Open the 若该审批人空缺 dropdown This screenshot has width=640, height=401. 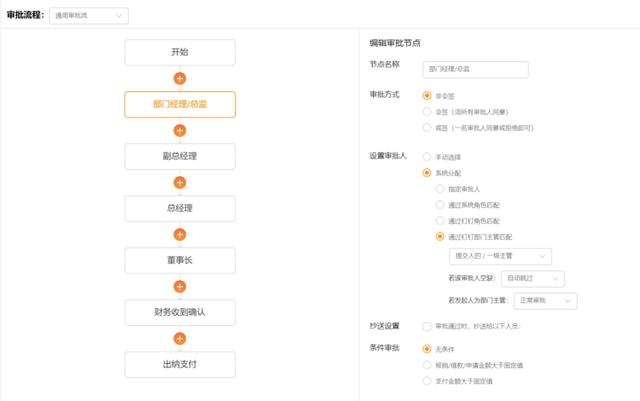[533, 278]
